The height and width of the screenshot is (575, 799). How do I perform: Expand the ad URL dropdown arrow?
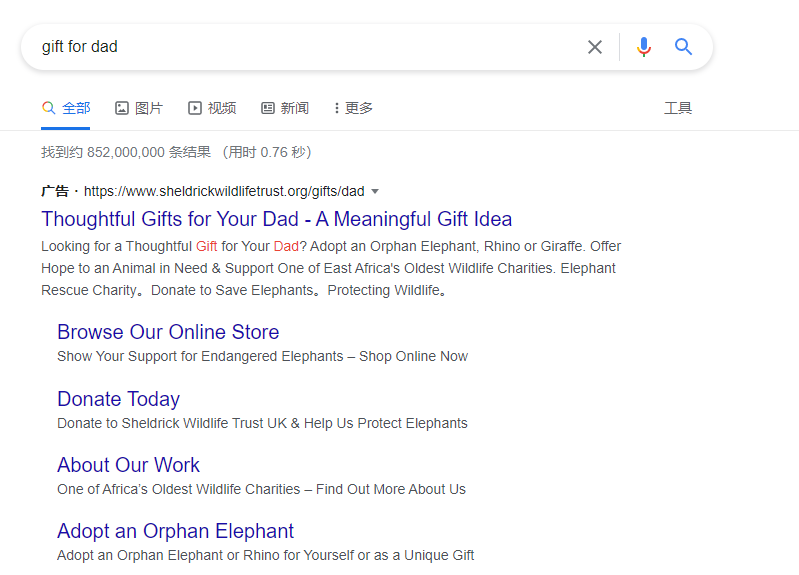click(375, 192)
